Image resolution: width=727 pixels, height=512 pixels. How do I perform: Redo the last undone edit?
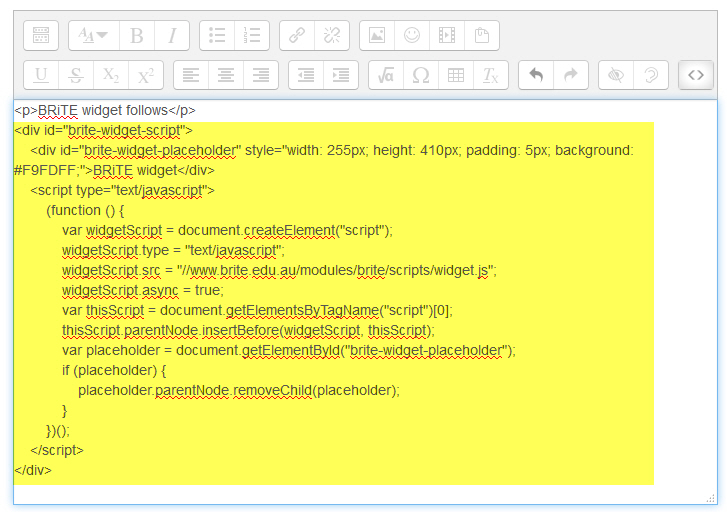tap(571, 75)
